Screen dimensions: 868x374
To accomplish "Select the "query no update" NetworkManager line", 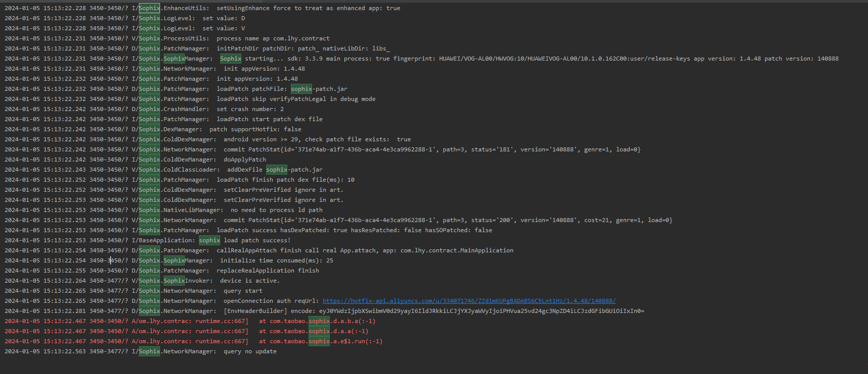I will tap(250, 351).
